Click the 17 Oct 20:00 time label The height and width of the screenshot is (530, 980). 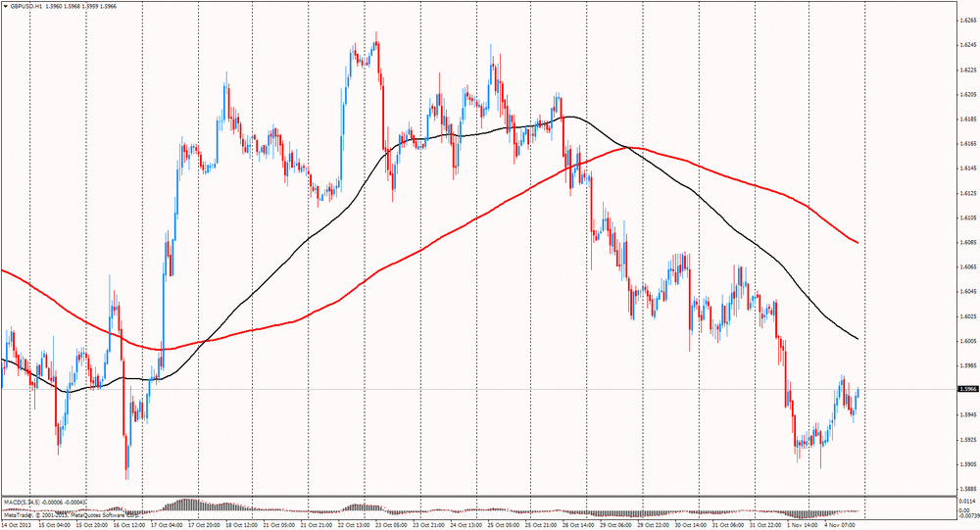coord(204,526)
